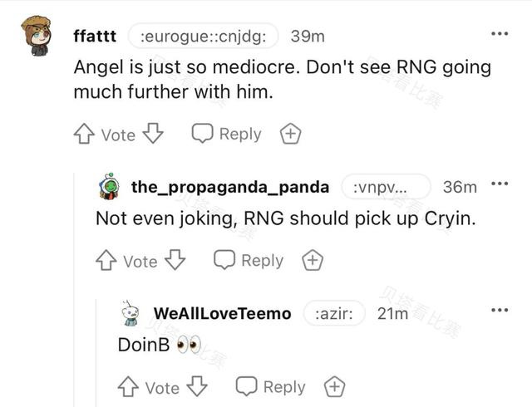Open the_propaganda_panda's user profile
This screenshot has height=407, width=532.
[230, 187]
